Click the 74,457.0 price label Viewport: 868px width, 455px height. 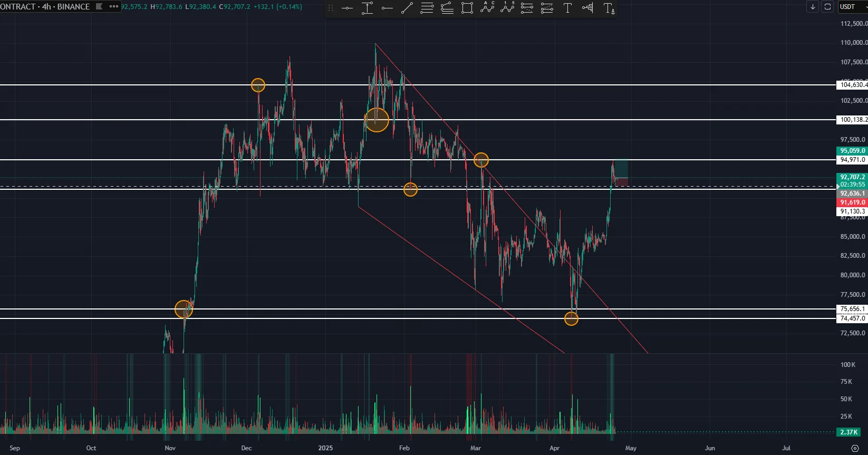point(852,318)
